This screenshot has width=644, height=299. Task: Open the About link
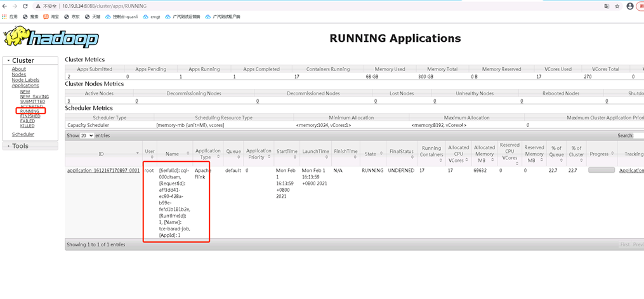(x=18, y=69)
